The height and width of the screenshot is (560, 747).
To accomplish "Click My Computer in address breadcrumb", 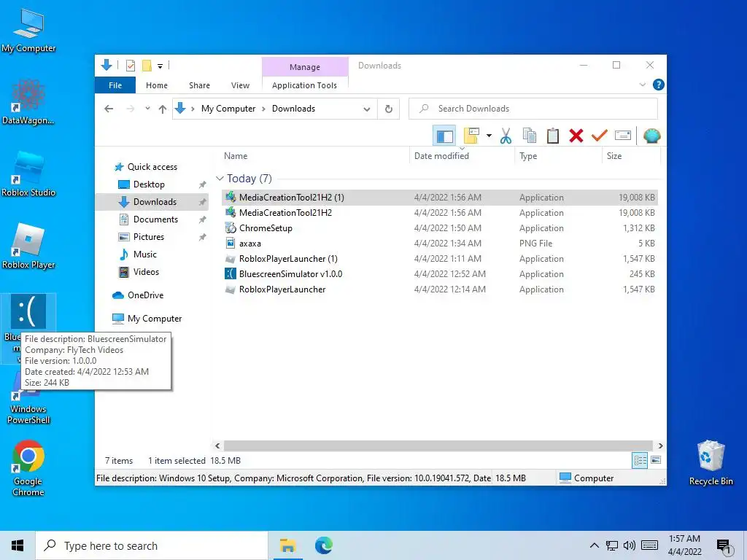I will [228, 109].
